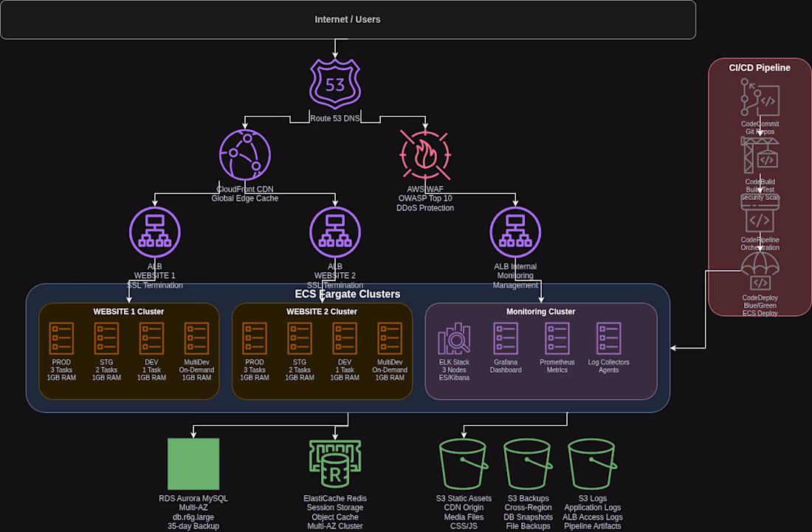The height and width of the screenshot is (532, 812).
Task: Click the ECS Fargate Clusters heading
Action: [348, 294]
